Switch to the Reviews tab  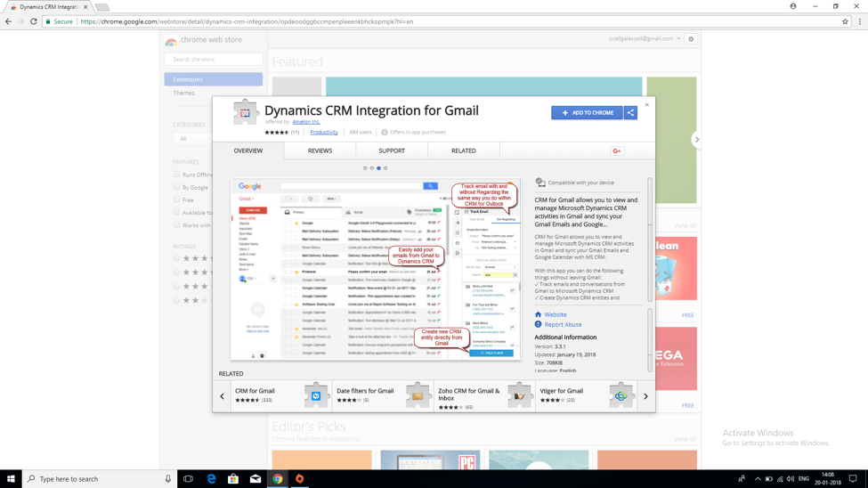pos(320,151)
